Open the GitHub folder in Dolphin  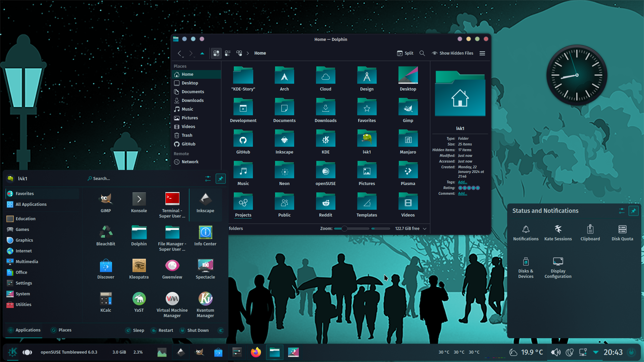coord(243,141)
